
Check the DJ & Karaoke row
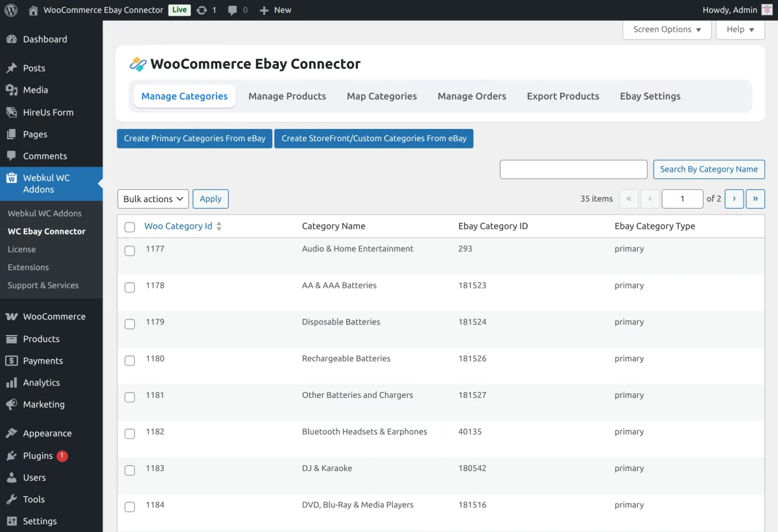click(130, 470)
